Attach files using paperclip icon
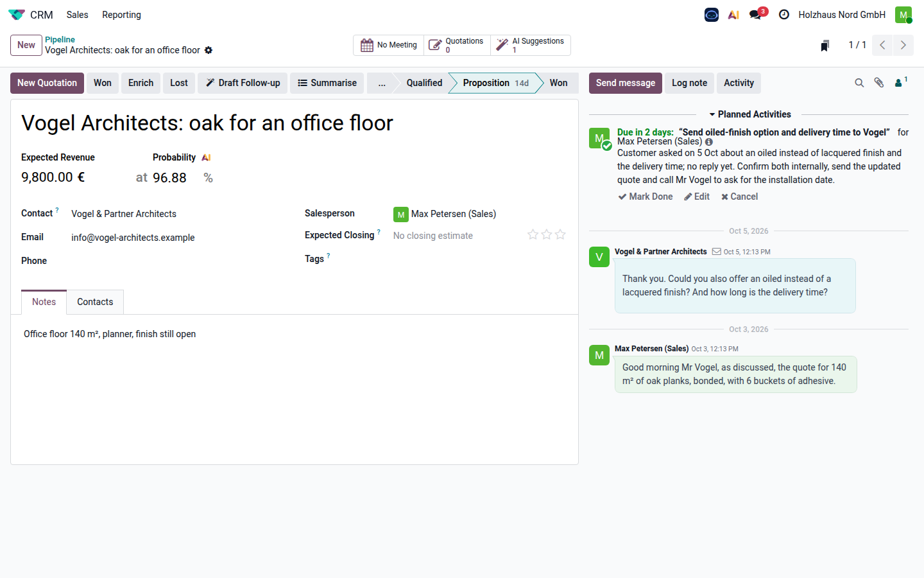 [879, 83]
